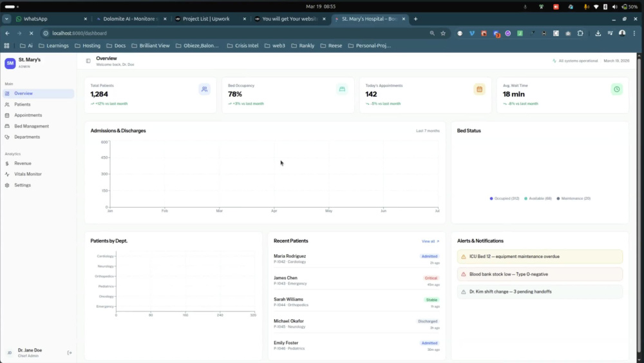Open the Patients page in sidebar
This screenshot has width=644, height=363.
[38, 104]
